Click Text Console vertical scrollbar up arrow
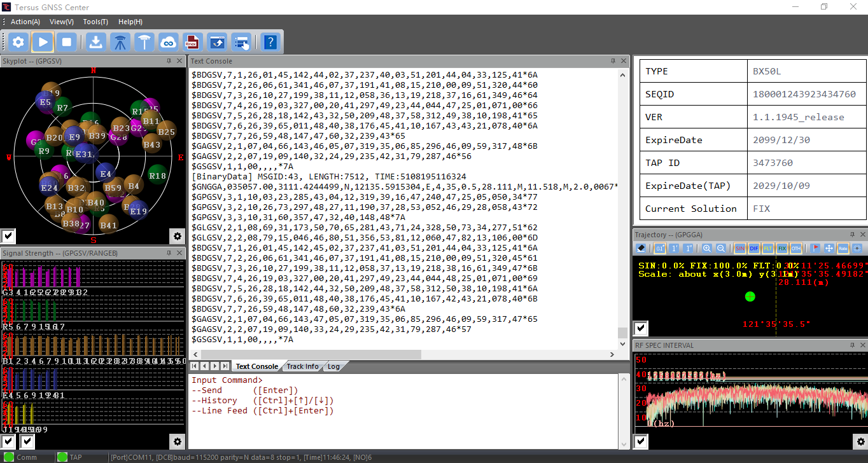This screenshot has height=463, width=868. click(623, 74)
